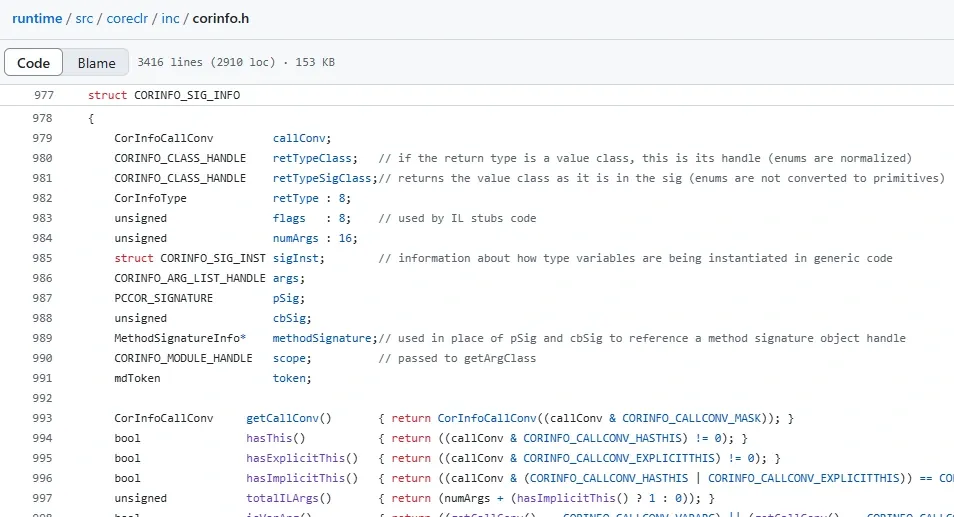Select line number 996
954x517 pixels.
43,479
